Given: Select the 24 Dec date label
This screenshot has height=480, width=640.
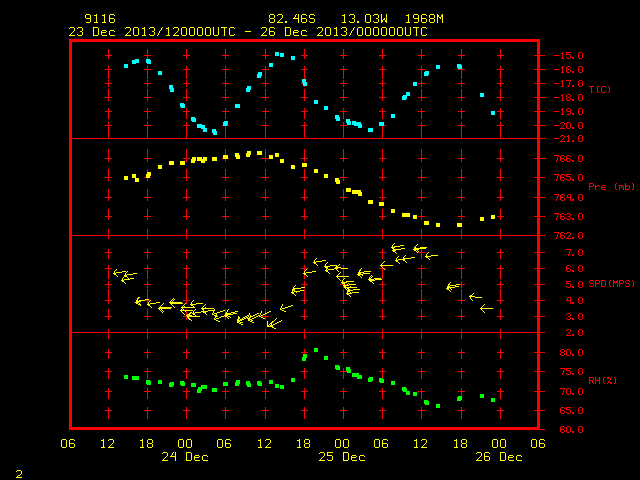Looking at the screenshot, I should pyautogui.click(x=185, y=457).
